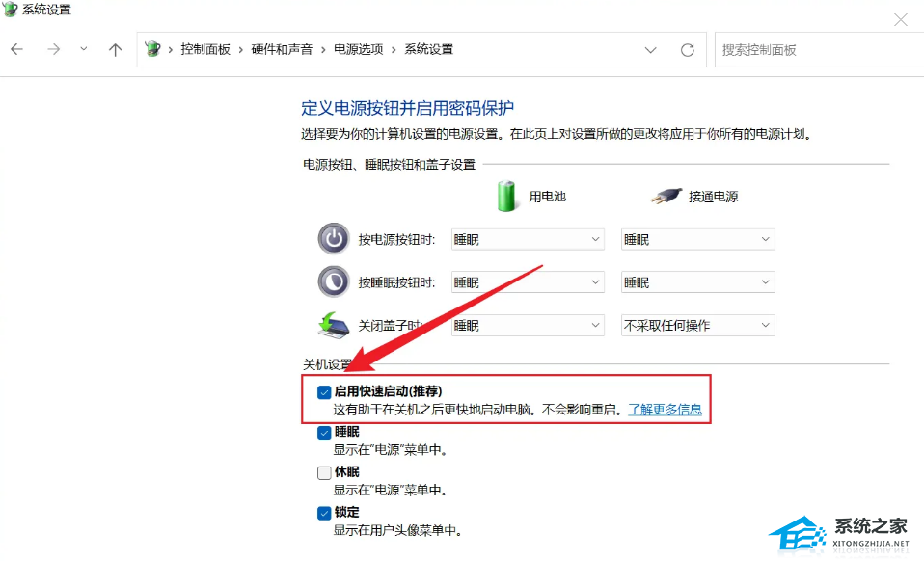Click the laptop lid icon beside 关闭盖子时
Image resolution: width=924 pixels, height=561 pixels.
(x=333, y=325)
